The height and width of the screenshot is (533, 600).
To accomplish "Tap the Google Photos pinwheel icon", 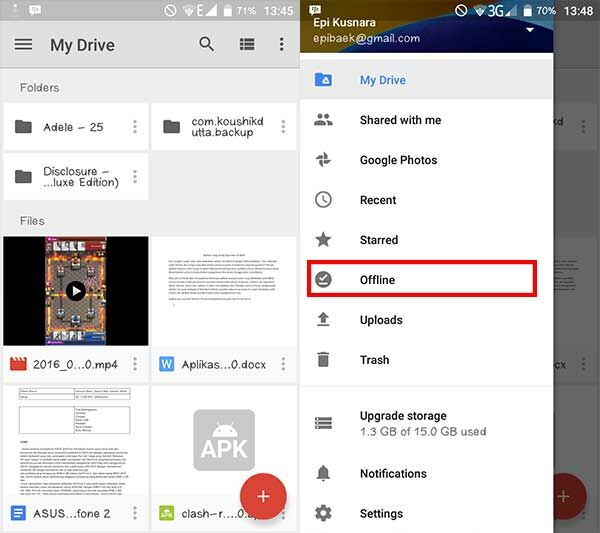I will click(323, 160).
